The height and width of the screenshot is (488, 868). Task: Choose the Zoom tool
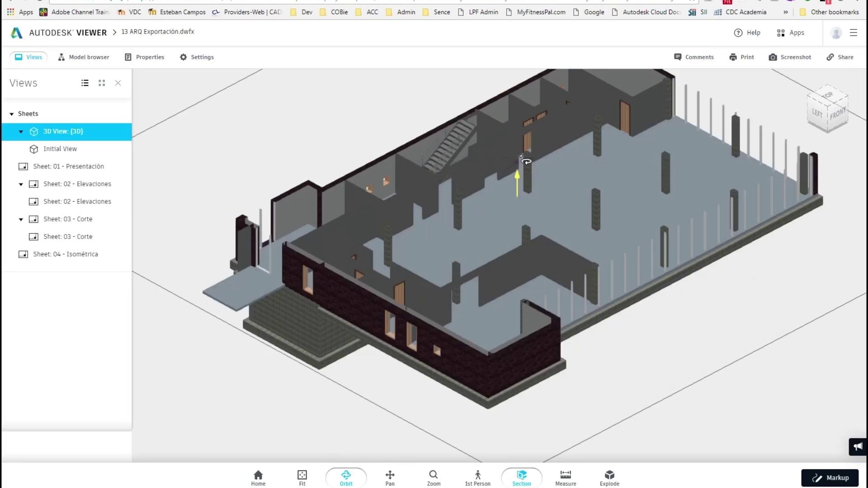tap(433, 477)
